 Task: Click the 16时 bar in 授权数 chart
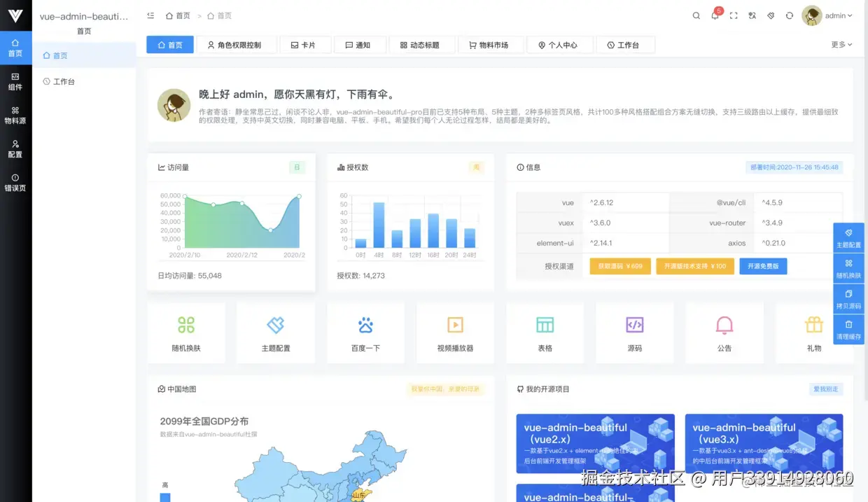click(433, 230)
